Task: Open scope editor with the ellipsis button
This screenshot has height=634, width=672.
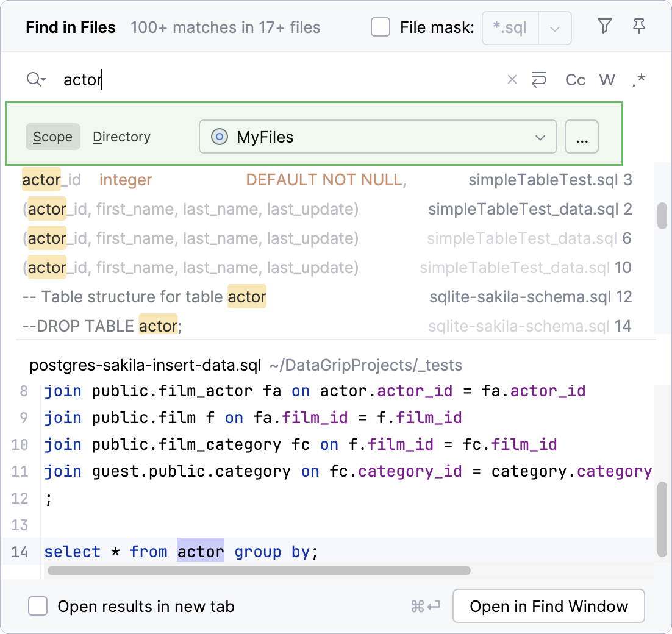Action: click(x=581, y=137)
